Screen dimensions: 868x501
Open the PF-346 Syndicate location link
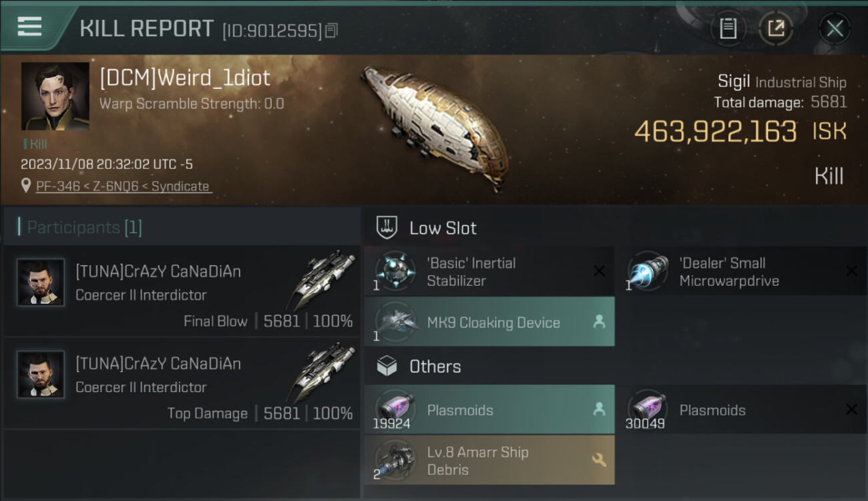pyautogui.click(x=124, y=186)
